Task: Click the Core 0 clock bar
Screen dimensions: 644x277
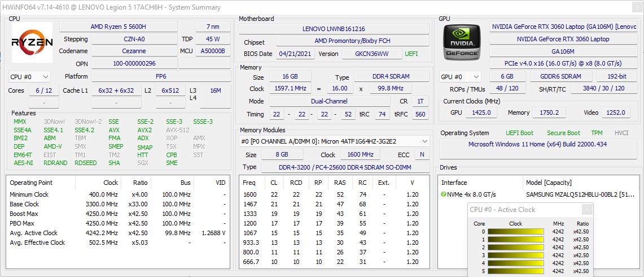Action: click(x=516, y=231)
